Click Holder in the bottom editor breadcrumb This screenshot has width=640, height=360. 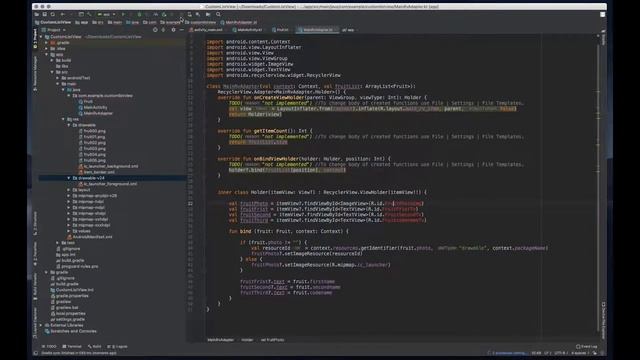coord(247,340)
